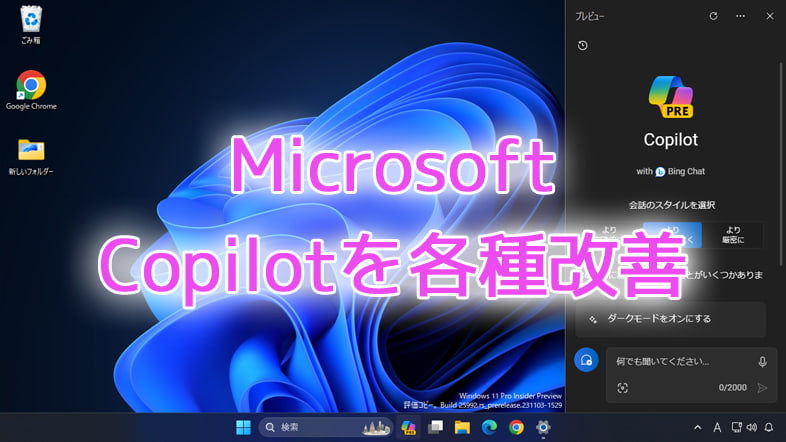Viewport: 786px width, 442px height.
Task: Click the Bing Chat link
Action: (x=680, y=171)
